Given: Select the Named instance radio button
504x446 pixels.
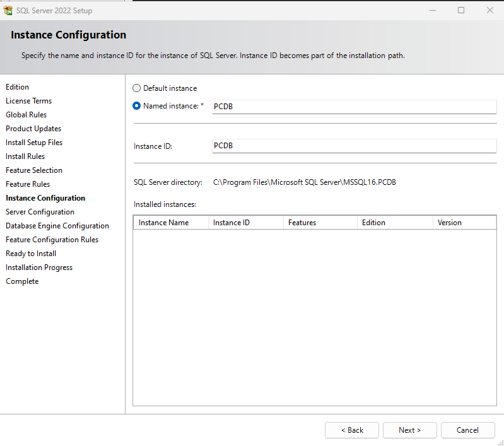Looking at the screenshot, I should click(x=137, y=106).
